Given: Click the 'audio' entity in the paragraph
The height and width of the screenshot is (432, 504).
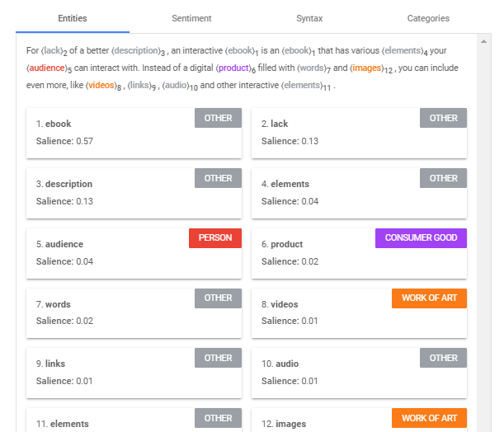Looking at the screenshot, I should (176, 86).
